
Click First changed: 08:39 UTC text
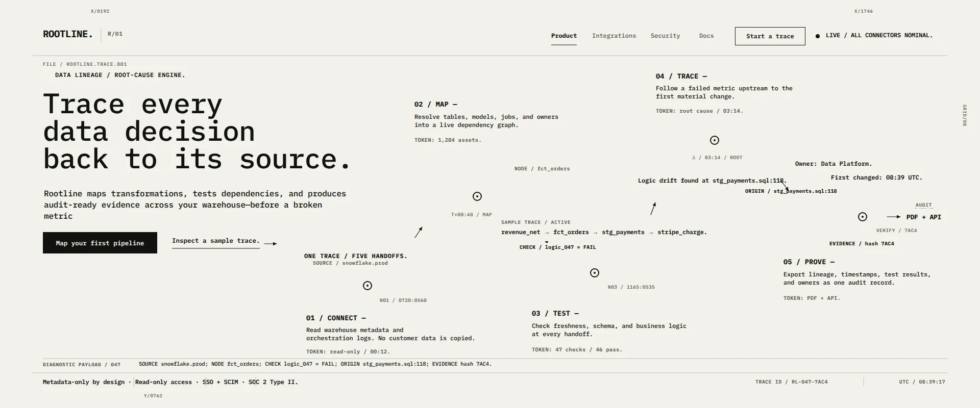876,177
